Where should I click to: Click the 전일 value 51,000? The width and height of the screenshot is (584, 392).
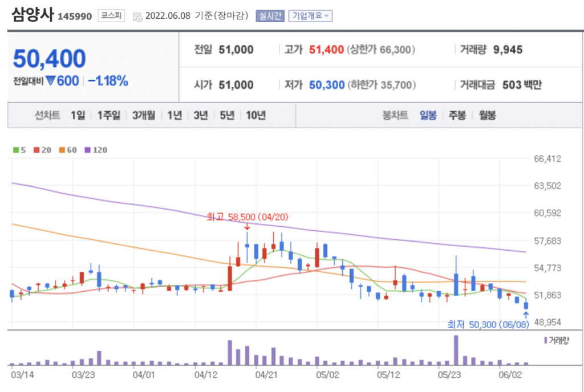coord(236,50)
